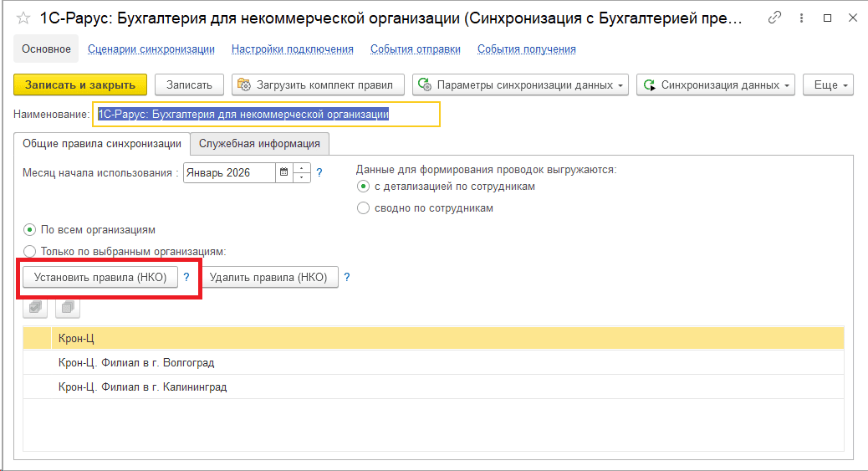Select row Крон-Ц. Филиал в г. Волгоград

coord(433,362)
